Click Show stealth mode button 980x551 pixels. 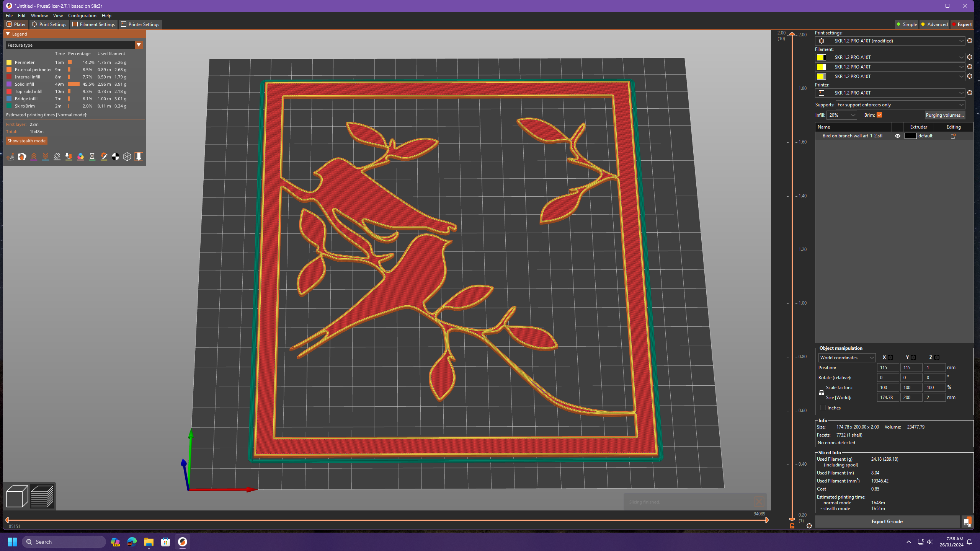pyautogui.click(x=26, y=141)
